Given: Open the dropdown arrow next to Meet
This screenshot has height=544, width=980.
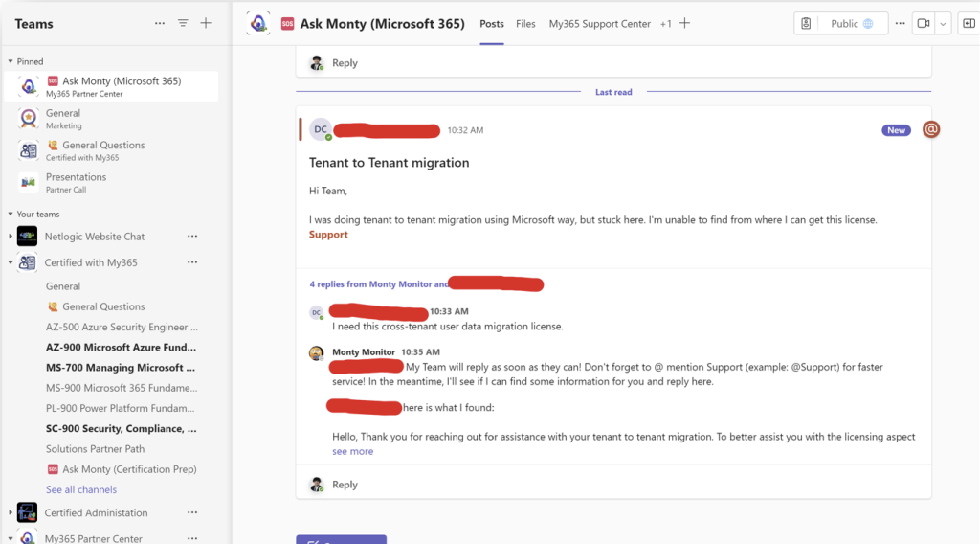Looking at the screenshot, I should click(944, 24).
